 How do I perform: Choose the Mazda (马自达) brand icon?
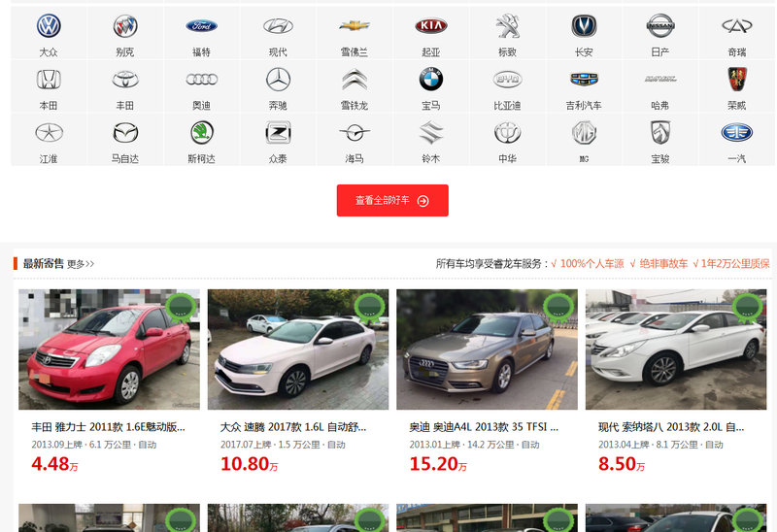pos(125,133)
